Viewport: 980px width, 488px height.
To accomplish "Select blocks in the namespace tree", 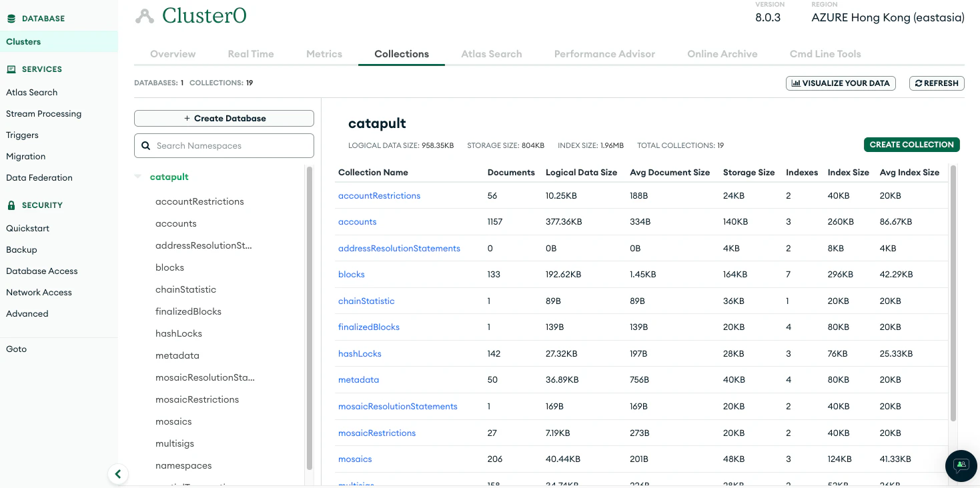I will coord(169,268).
